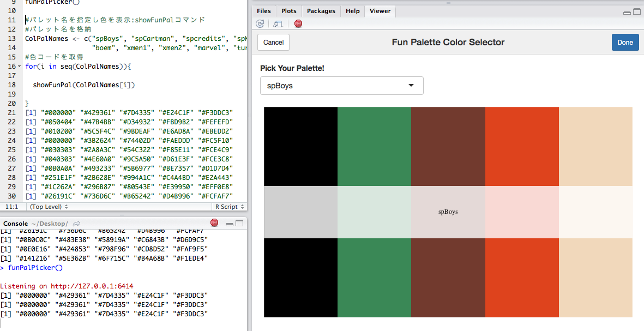Viewport: 644px width, 331px height.
Task: Place cursor on 'for(i in seq(ColPalNames)){' line
Action: click(x=77, y=66)
